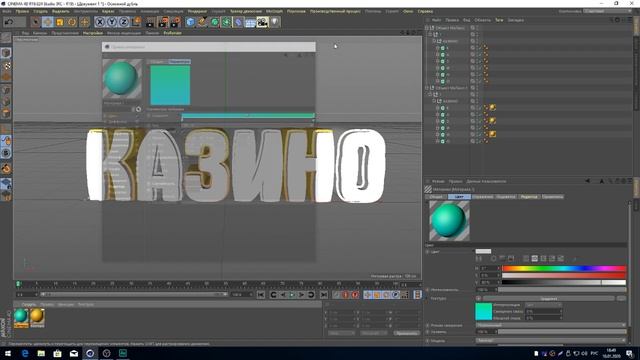This screenshot has width=640, height=360.
Task: Toggle the animation dot beside Цвет parameter
Action: (428, 252)
